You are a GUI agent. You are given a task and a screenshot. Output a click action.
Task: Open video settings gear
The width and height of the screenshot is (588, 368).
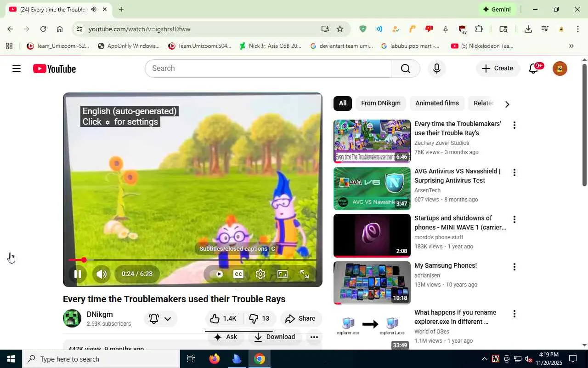click(x=260, y=274)
